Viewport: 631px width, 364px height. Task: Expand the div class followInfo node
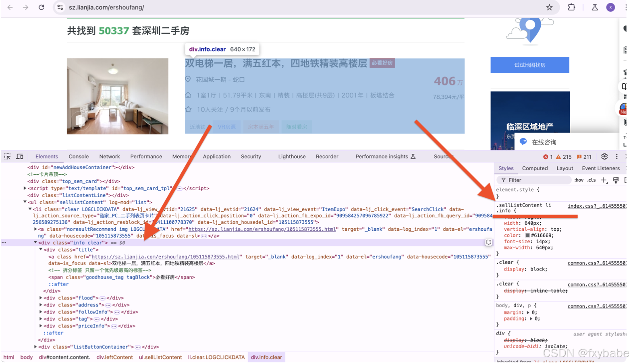(41, 312)
